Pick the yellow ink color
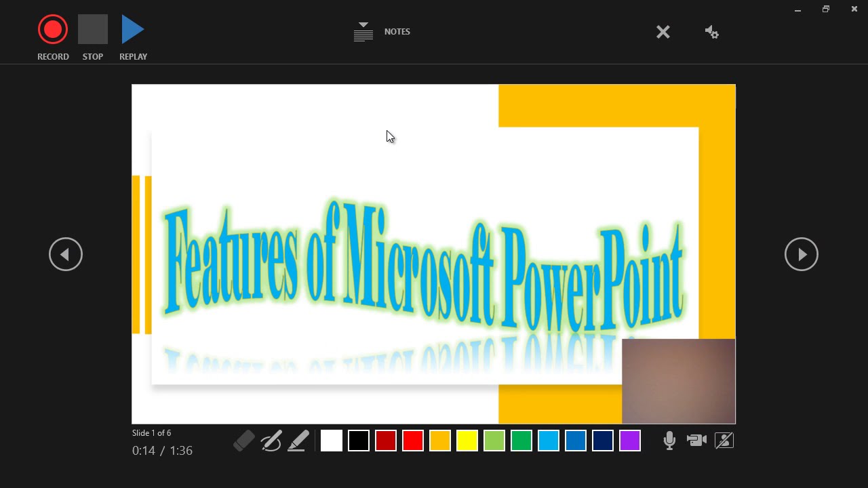This screenshot has height=488, width=868. [467, 441]
